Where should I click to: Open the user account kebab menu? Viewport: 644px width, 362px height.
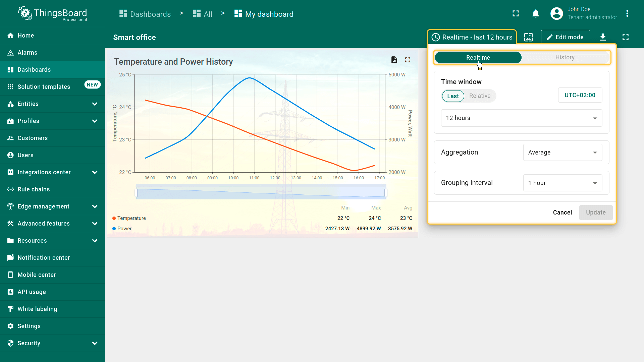[x=627, y=14]
